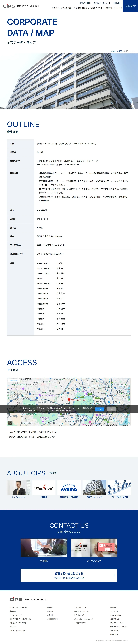Open footer link 企業データ
Image resolution: width=138 pixels, height=644 pixels.
coord(14,627)
